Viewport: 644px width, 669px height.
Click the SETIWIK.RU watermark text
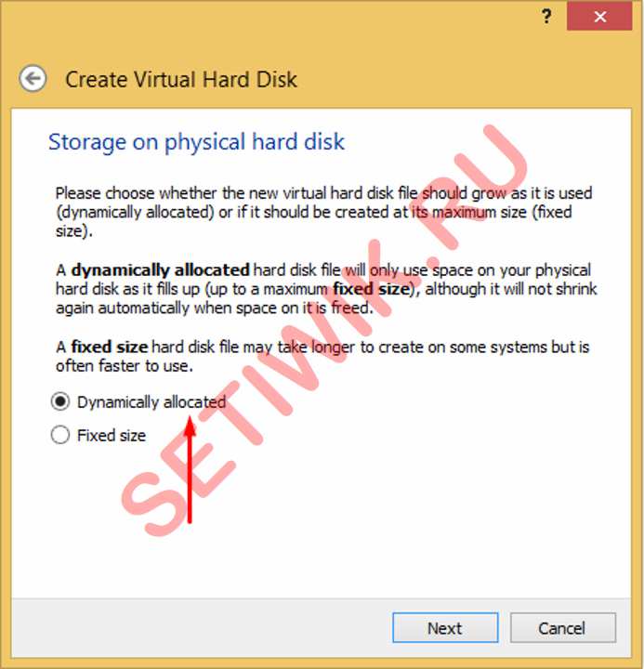(x=324, y=331)
